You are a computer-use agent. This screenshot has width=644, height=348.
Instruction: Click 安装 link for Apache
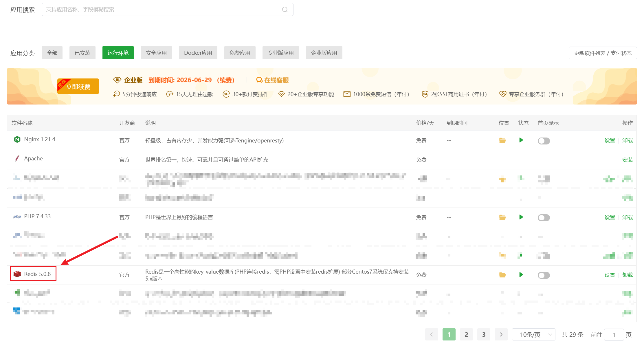[627, 160]
